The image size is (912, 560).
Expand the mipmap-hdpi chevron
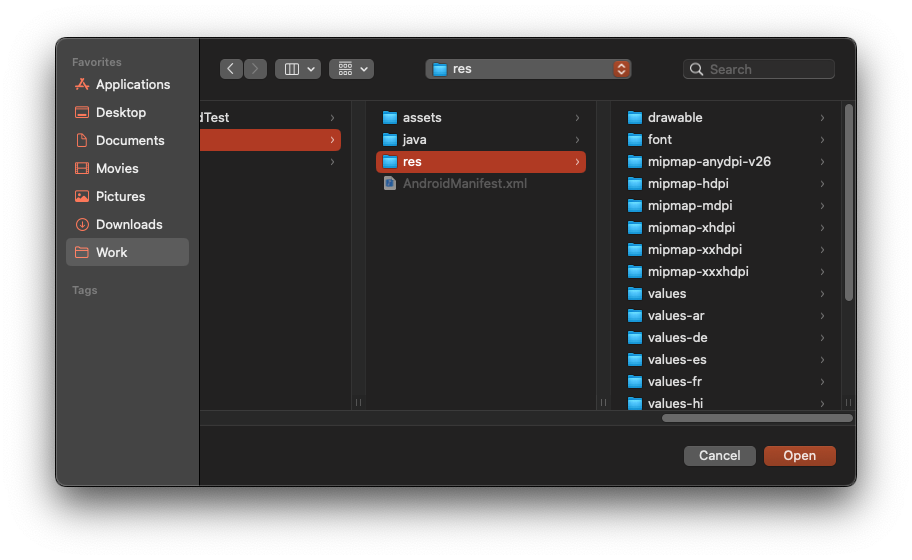tap(822, 184)
